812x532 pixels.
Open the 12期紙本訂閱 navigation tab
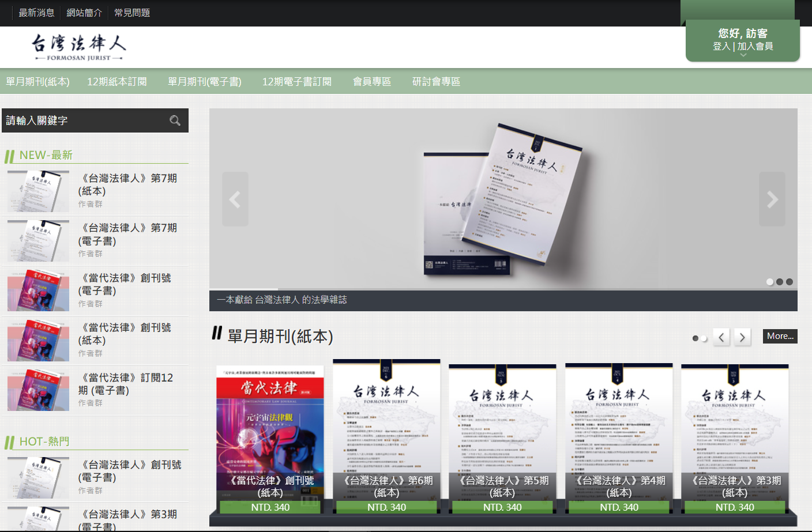point(117,82)
